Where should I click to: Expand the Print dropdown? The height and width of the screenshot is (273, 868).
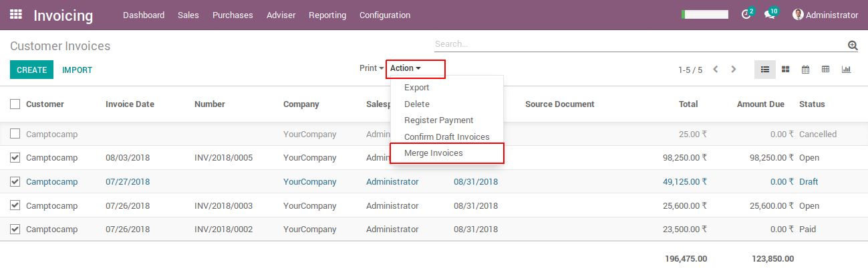click(372, 68)
